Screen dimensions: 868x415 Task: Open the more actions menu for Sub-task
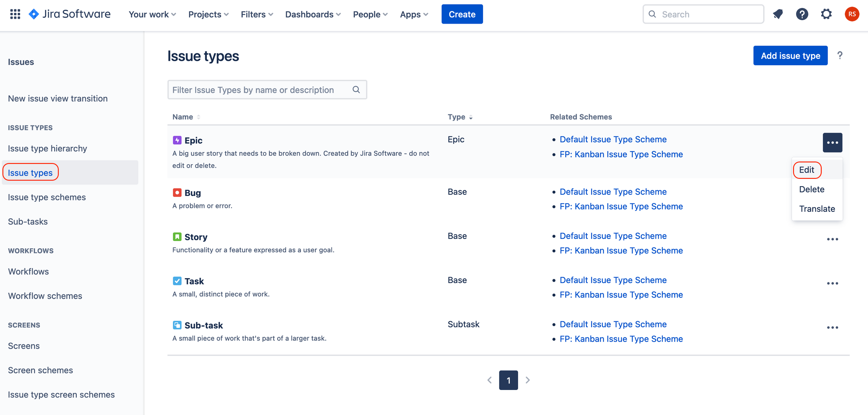pos(832,327)
